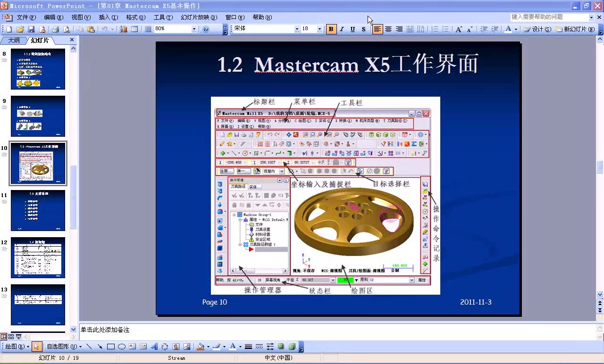Click the font color A icon
The height and width of the screenshot is (364, 604).
tap(508, 29)
